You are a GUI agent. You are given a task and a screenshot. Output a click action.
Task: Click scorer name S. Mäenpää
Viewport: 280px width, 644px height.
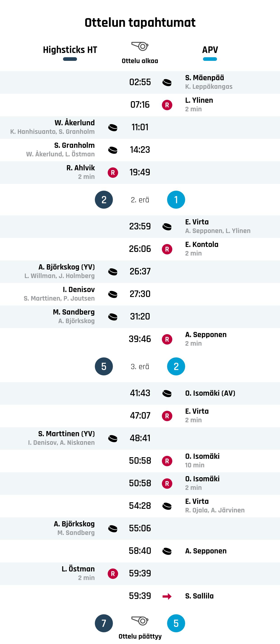tap(205, 78)
